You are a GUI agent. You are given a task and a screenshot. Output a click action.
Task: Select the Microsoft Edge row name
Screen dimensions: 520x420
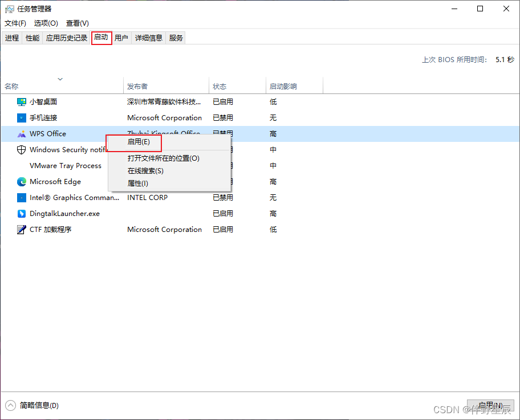pos(55,182)
